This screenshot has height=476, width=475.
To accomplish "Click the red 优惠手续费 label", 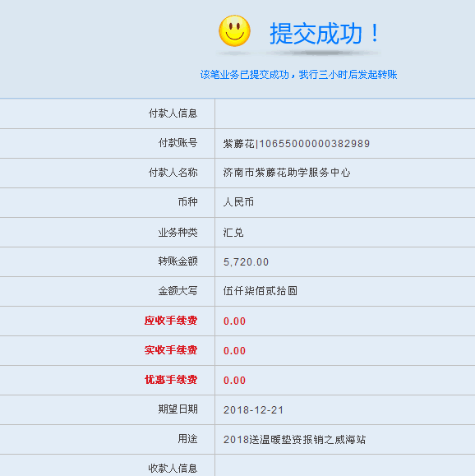I will (x=171, y=380).
